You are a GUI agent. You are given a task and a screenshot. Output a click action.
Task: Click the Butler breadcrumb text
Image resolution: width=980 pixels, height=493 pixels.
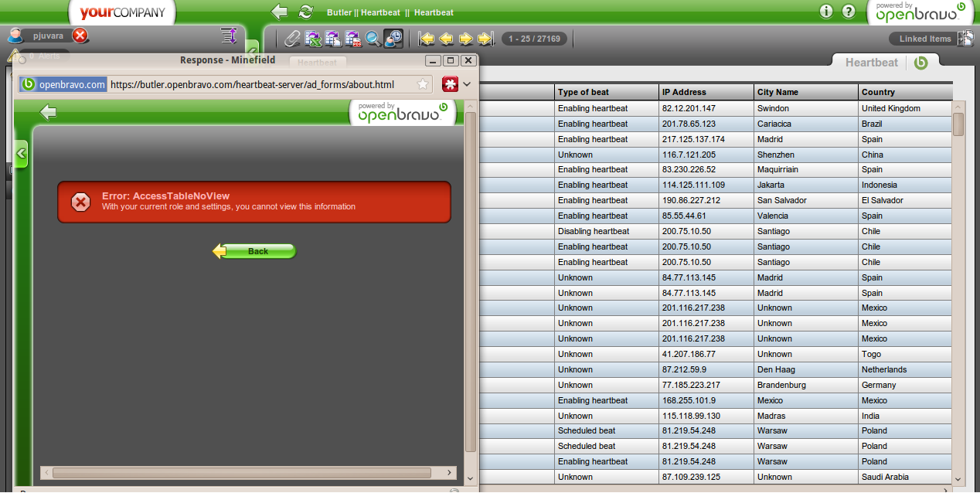pos(339,12)
